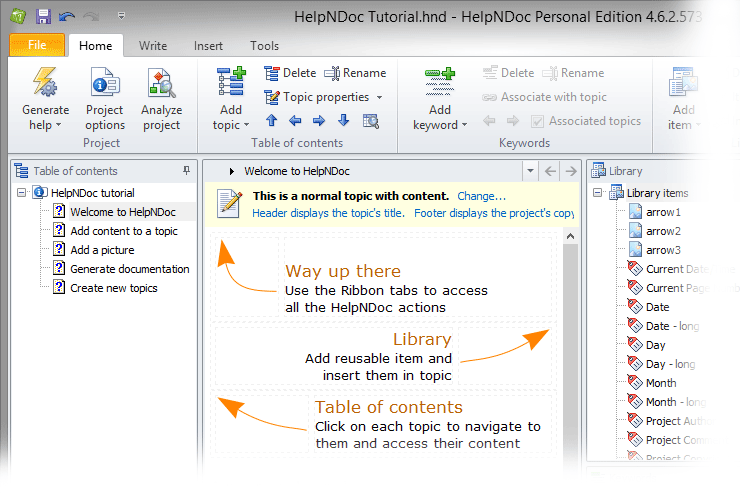Select the Add content to a topic item
The width and height of the screenshot is (740, 500).
pyautogui.click(x=124, y=231)
